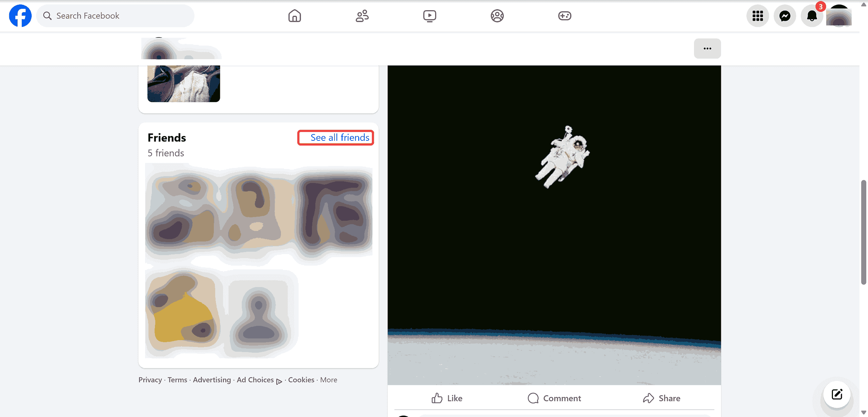This screenshot has height=417, width=868.
Task: Open the Watch video tab
Action: [429, 16]
